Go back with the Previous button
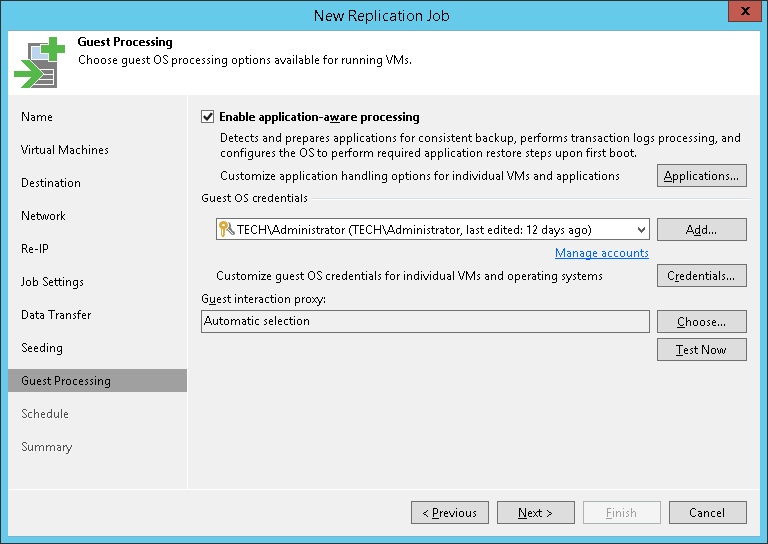This screenshot has height=544, width=768. 450,513
